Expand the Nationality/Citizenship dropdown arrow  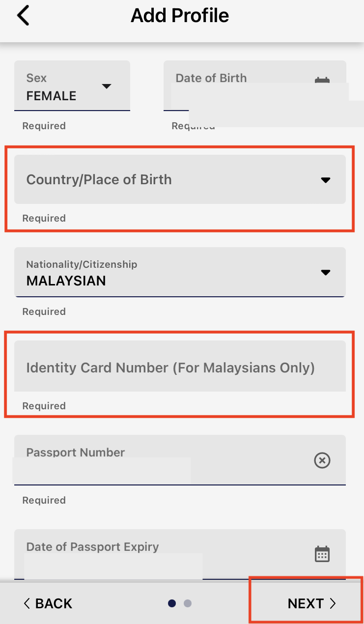(325, 272)
